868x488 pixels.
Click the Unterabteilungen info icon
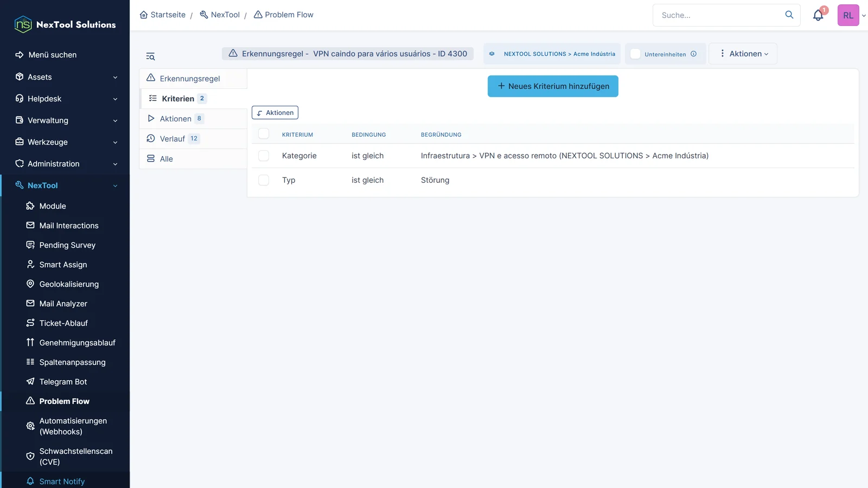(x=693, y=54)
